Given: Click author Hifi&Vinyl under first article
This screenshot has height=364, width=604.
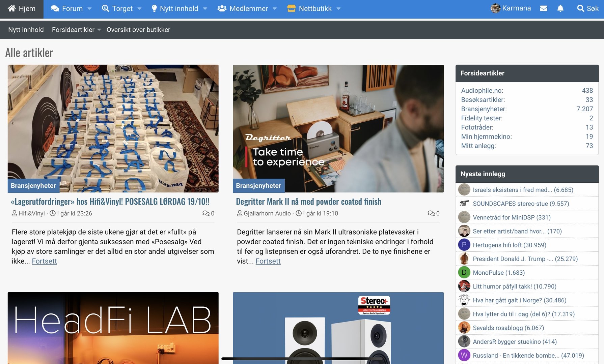Looking at the screenshot, I should (32, 213).
